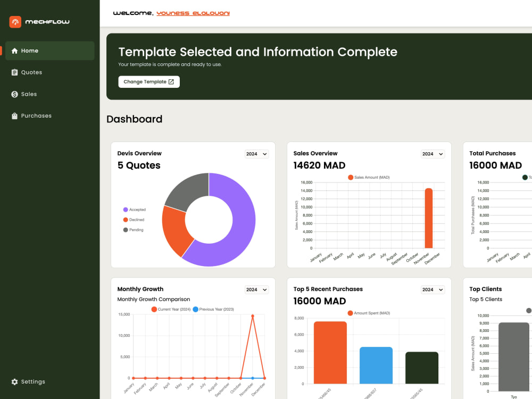The width and height of the screenshot is (532, 399).
Task: Click the Quotes clipboard icon
Action: (14, 72)
